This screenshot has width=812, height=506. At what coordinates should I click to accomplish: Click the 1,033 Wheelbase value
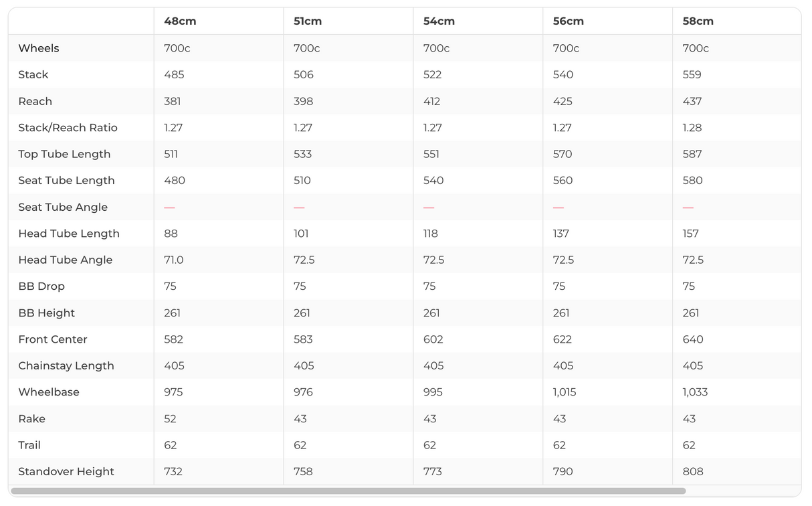[x=695, y=392]
